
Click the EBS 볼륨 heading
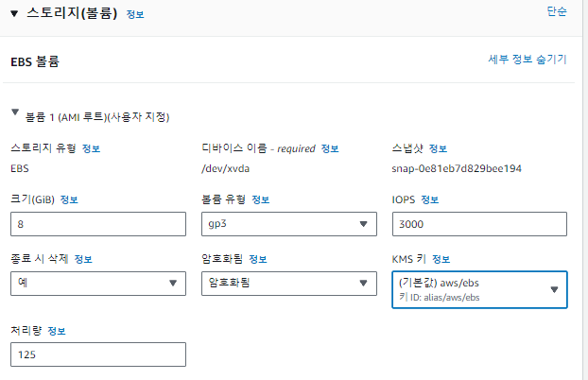[35, 61]
